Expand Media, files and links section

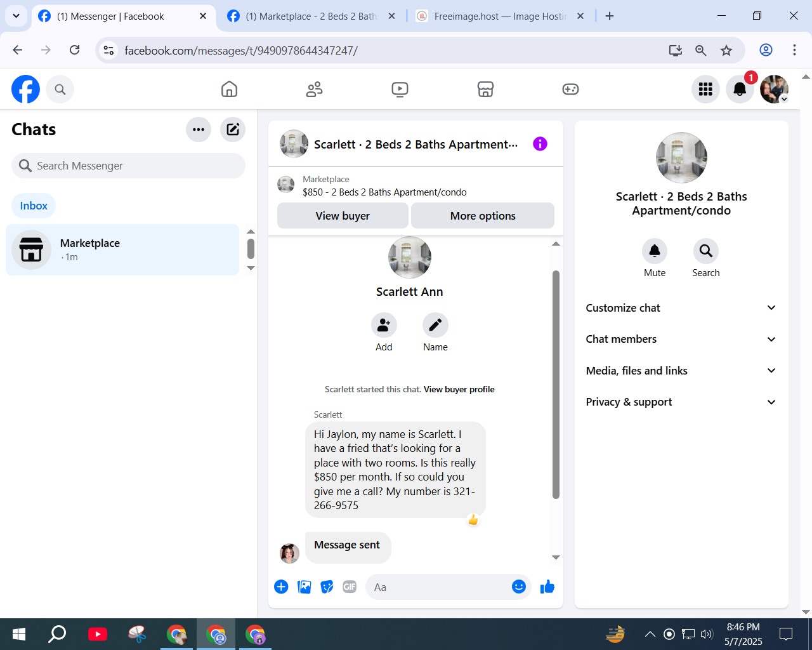pos(681,371)
